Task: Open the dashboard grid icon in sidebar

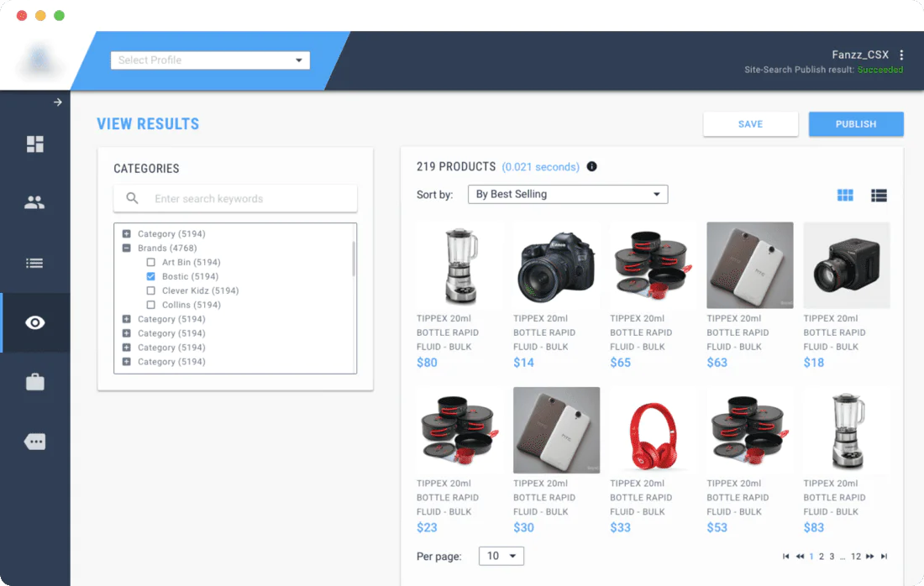Action: (x=34, y=144)
